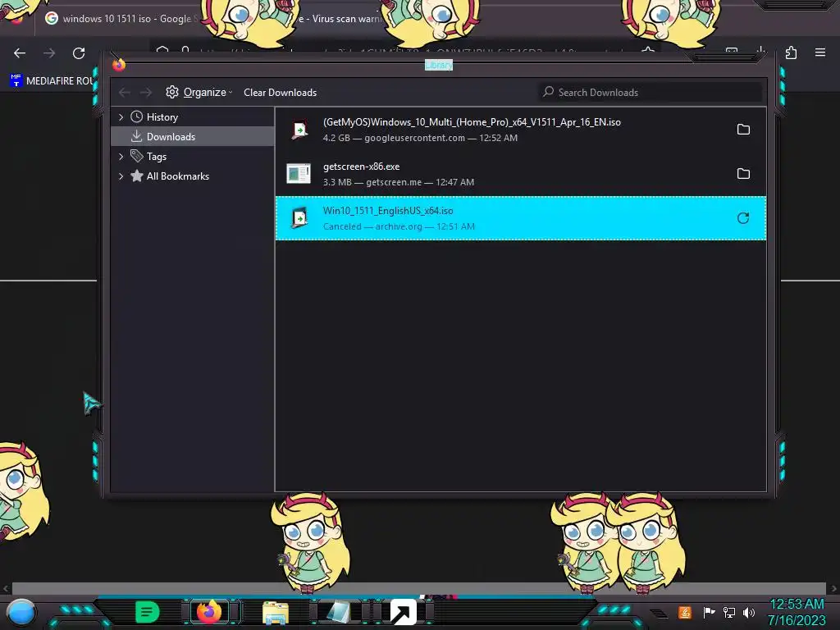The height and width of the screenshot is (630, 840).
Task: Click the orange Java tray icon
Action: 685,612
